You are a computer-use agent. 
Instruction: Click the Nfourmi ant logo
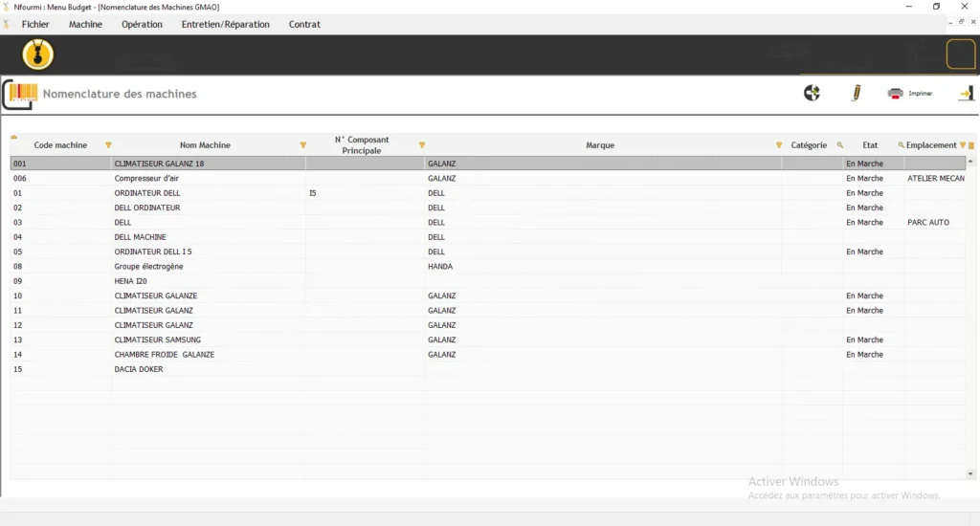click(x=37, y=55)
